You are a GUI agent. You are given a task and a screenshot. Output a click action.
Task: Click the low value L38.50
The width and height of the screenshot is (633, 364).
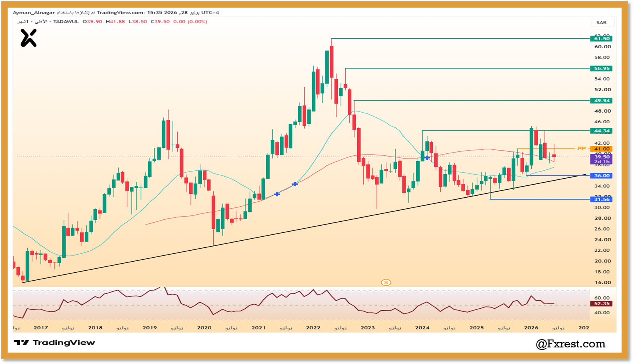[138, 22]
